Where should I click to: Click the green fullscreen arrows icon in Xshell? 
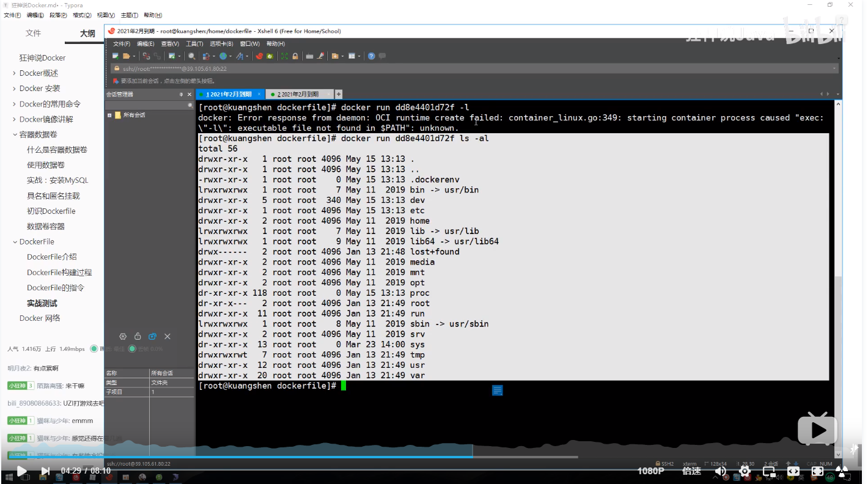point(284,56)
